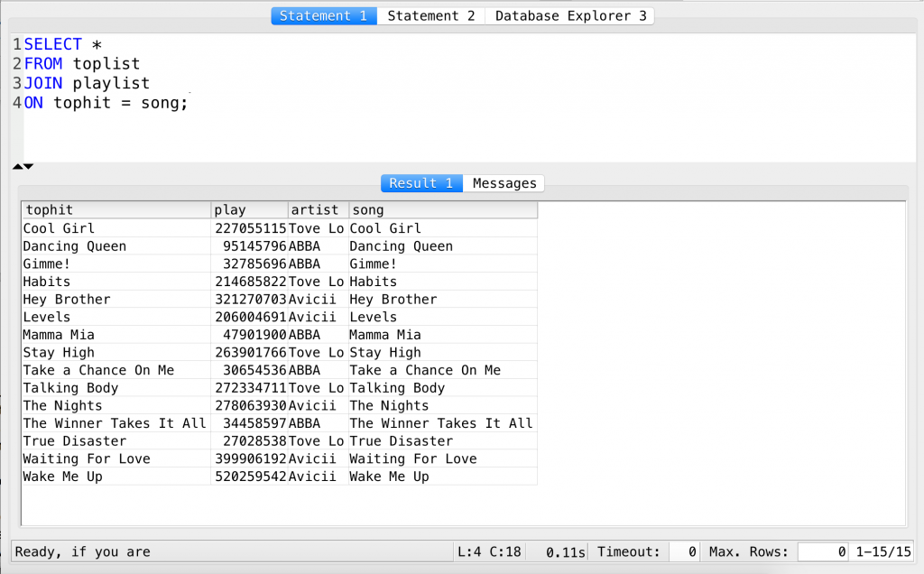Click the L:4 C:18 cursor position indicator
The image size is (924, 574).
(488, 551)
